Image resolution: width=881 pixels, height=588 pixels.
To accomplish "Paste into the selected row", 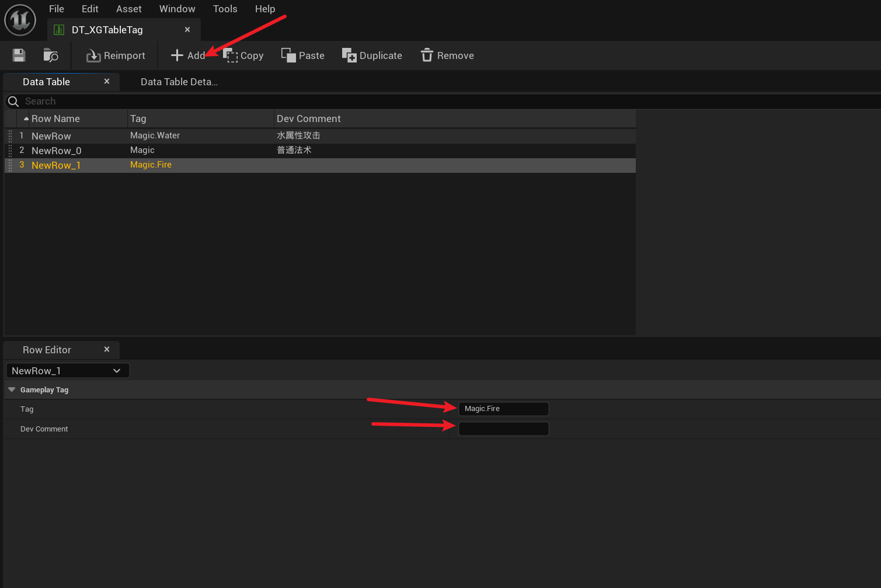I will tap(302, 55).
